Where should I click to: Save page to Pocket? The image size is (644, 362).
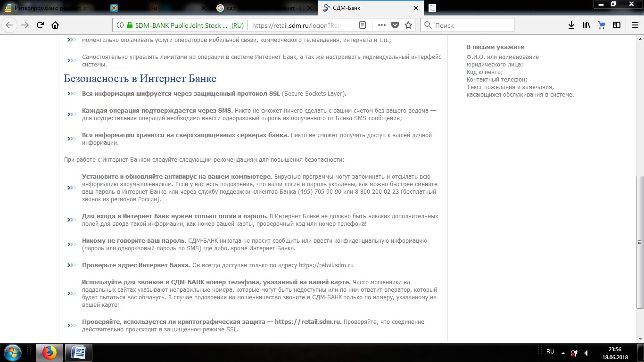pyautogui.click(x=395, y=25)
